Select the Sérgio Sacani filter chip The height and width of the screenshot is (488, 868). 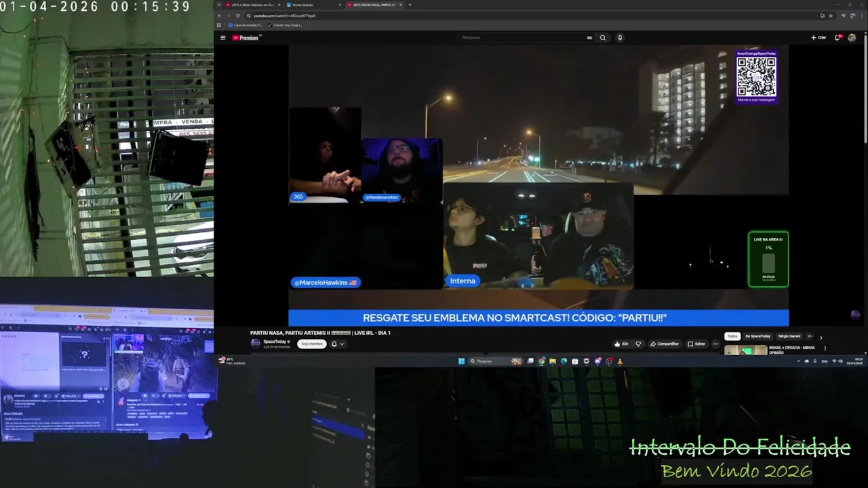tap(789, 336)
